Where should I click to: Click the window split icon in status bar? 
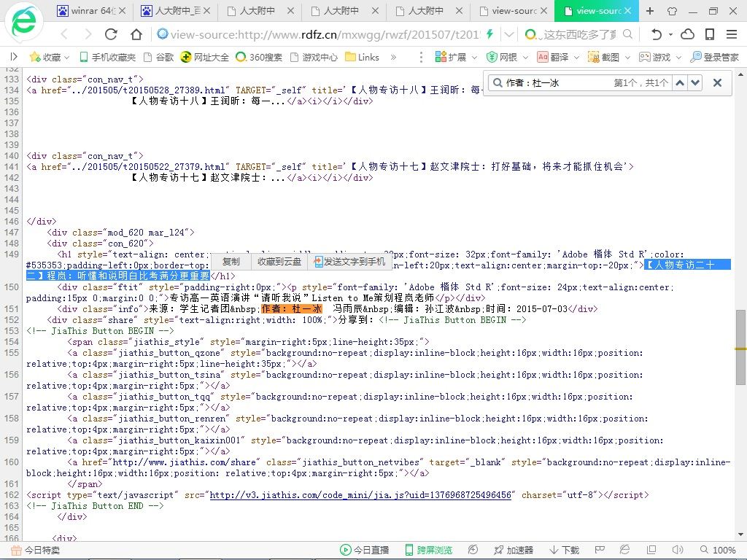coord(651,550)
